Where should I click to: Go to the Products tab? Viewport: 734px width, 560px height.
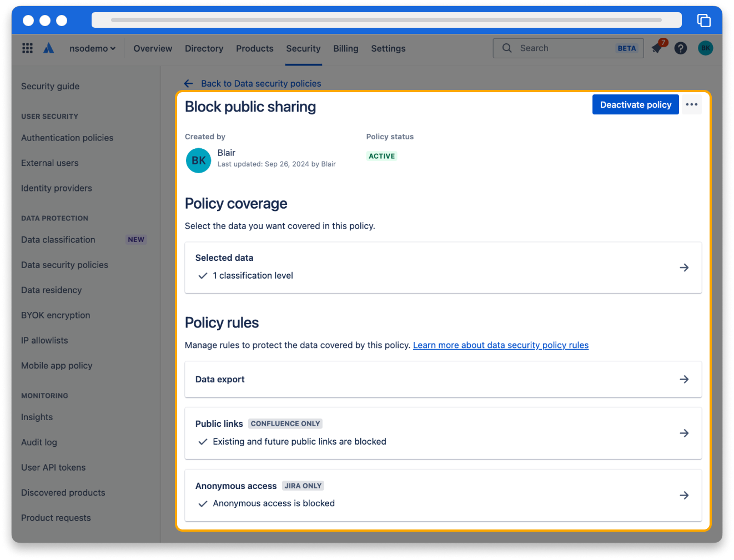point(254,48)
